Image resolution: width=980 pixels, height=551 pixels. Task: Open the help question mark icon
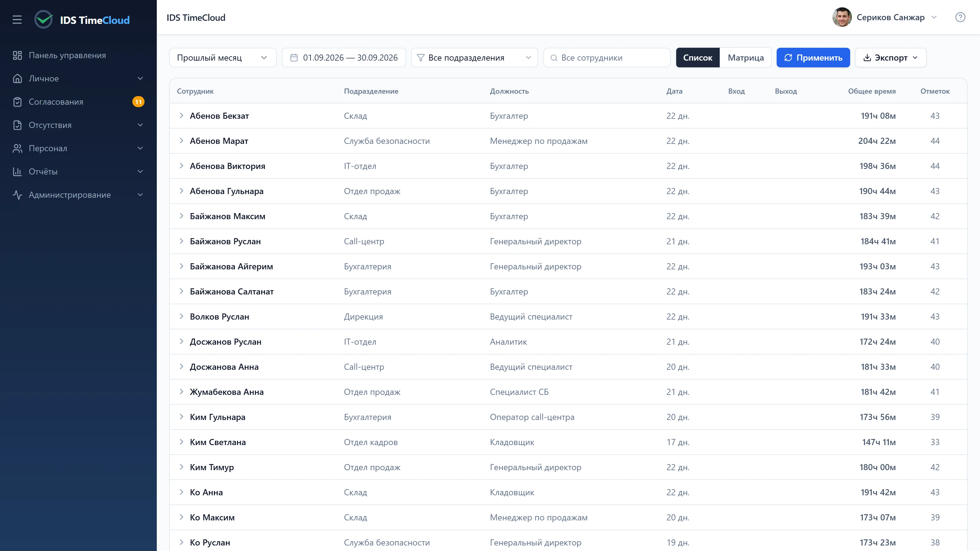tap(960, 17)
